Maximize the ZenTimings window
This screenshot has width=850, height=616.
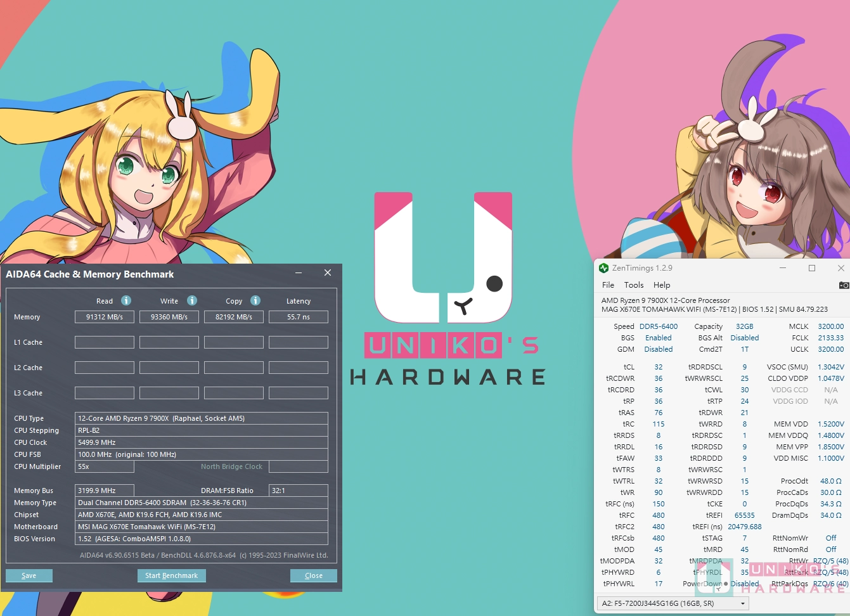pyautogui.click(x=812, y=268)
